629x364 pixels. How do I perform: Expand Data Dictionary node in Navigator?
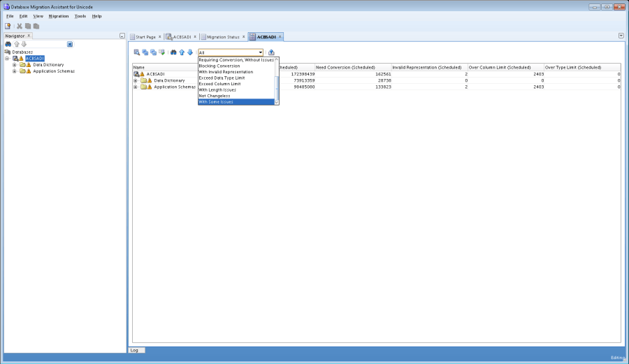coord(15,65)
